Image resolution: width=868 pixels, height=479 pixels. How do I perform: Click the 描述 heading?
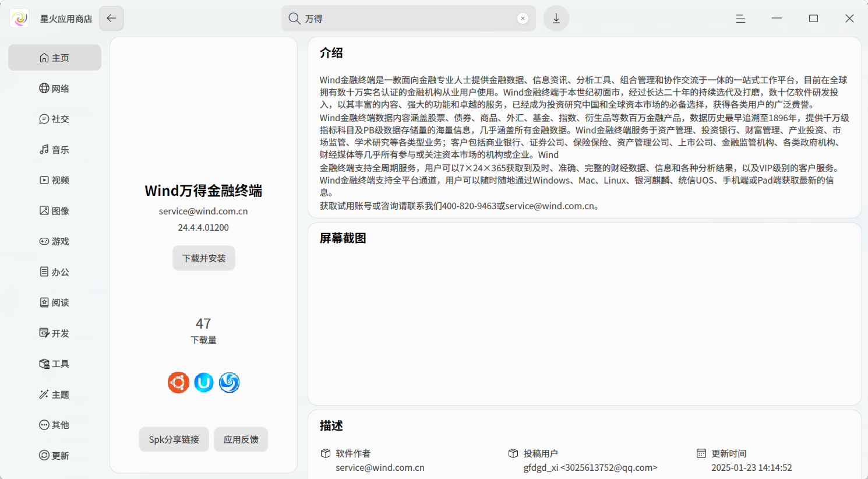[x=331, y=426]
